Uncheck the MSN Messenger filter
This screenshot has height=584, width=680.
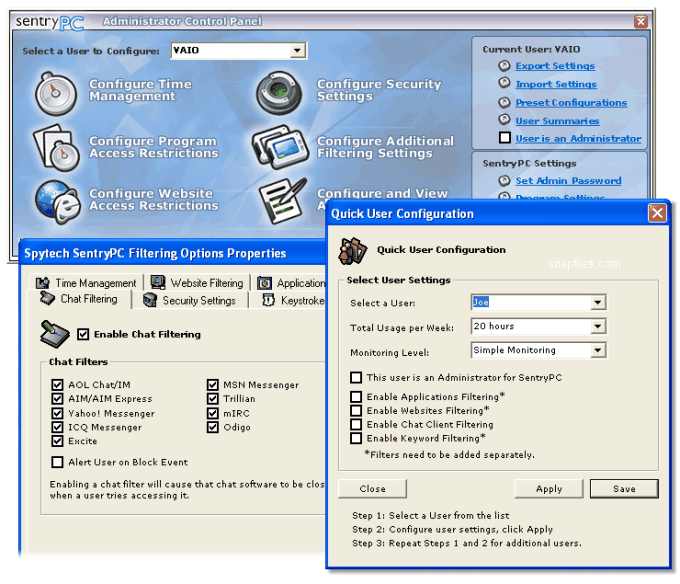(212, 385)
